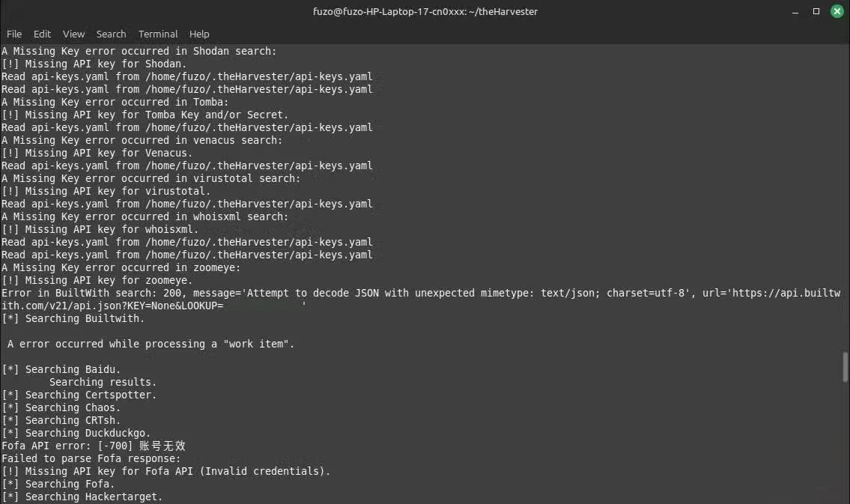Click the "Missing API key for Shodan." line
The width and height of the screenshot is (850, 504).
(x=94, y=64)
